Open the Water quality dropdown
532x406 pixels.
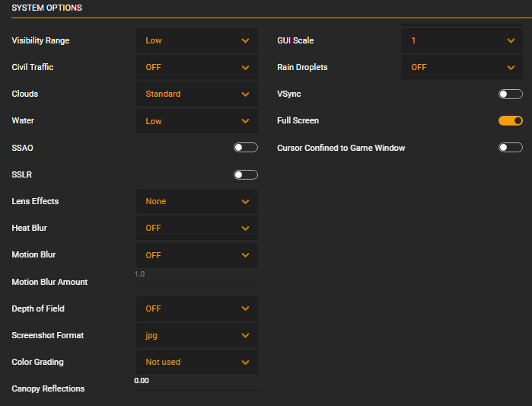[x=197, y=121]
